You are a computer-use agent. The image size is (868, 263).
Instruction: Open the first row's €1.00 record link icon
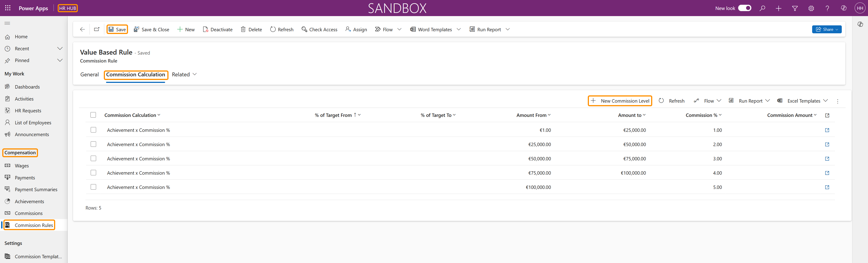click(x=827, y=130)
